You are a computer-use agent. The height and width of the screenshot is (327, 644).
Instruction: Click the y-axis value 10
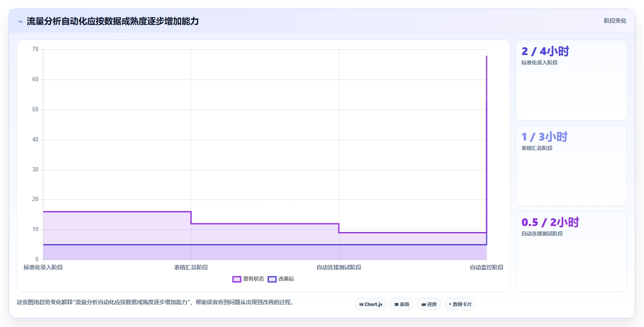35,229
